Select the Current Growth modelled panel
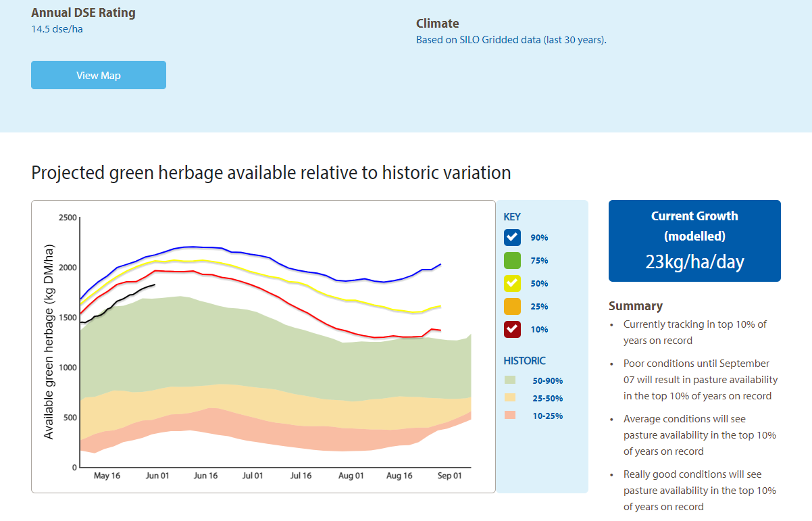 click(x=694, y=241)
